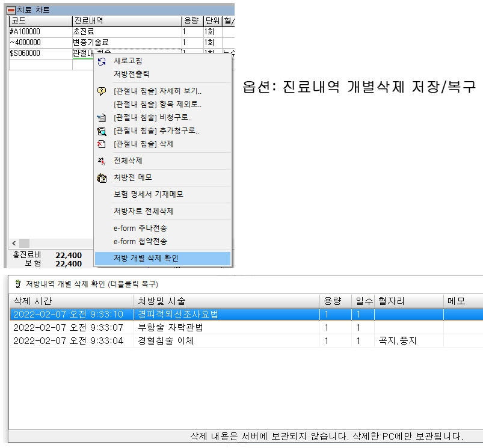Click the 처방전 메모 clipboard icon
483x448 pixels.
click(x=102, y=178)
